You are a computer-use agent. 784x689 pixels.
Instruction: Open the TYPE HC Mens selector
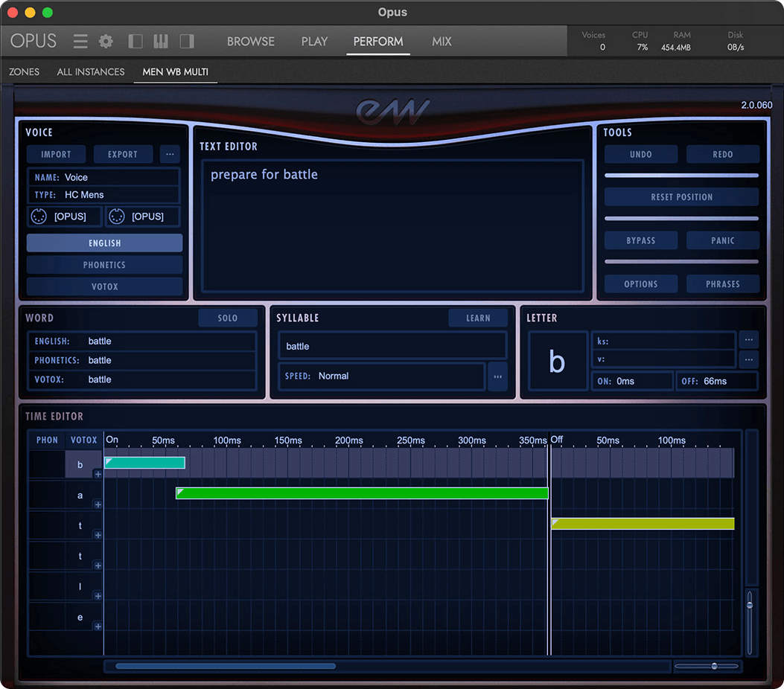[103, 195]
